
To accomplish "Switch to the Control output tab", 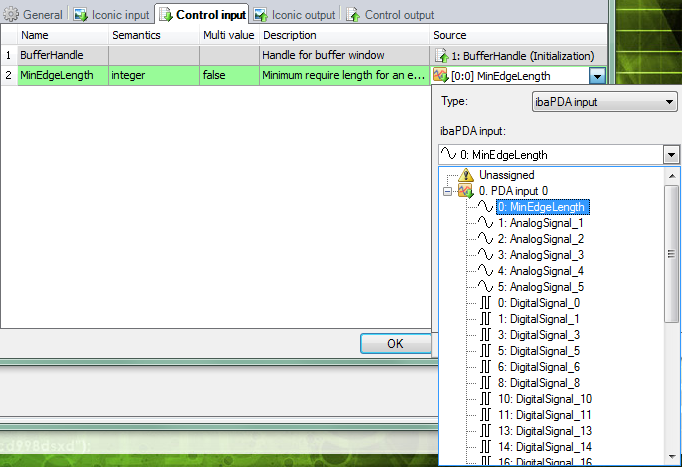I will pos(391,15).
